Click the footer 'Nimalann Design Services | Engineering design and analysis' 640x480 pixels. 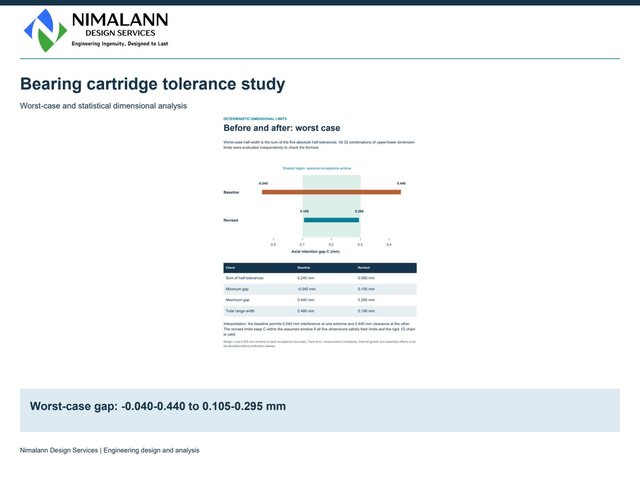tap(110, 450)
